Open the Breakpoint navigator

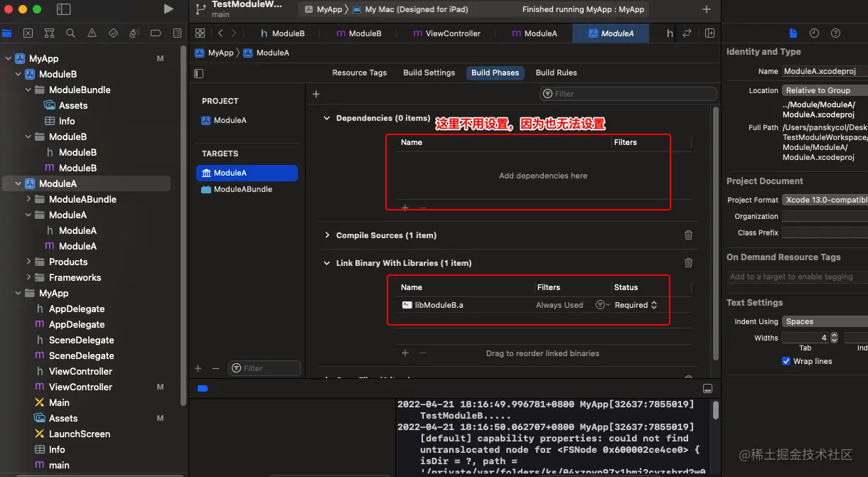pyautogui.click(x=156, y=33)
